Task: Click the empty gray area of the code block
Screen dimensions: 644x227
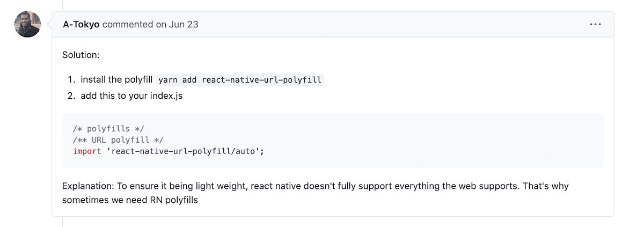Action: click(429, 141)
